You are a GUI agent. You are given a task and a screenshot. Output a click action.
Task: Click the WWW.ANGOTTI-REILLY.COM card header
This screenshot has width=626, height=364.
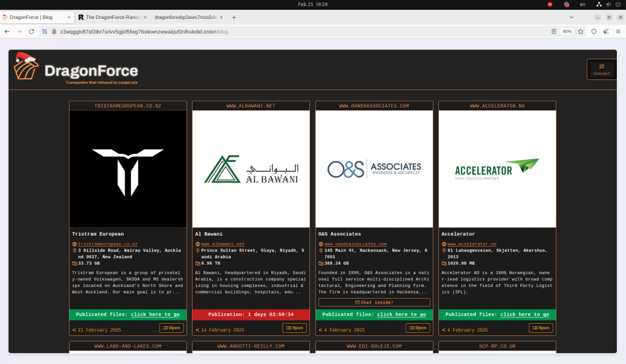pyautogui.click(x=251, y=346)
